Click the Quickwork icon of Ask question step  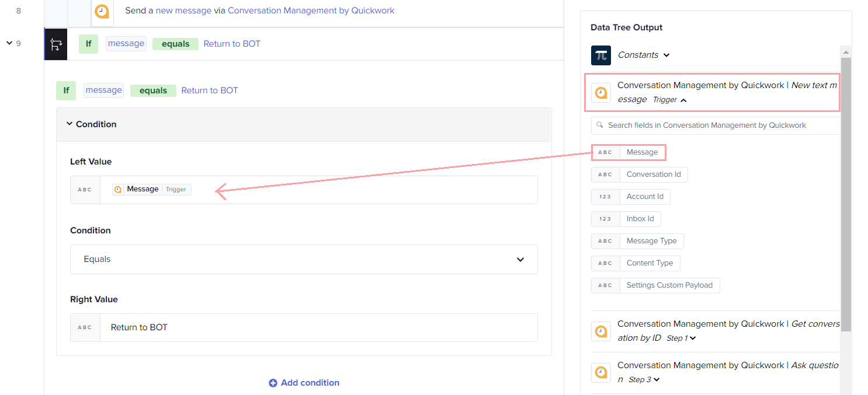(x=601, y=373)
